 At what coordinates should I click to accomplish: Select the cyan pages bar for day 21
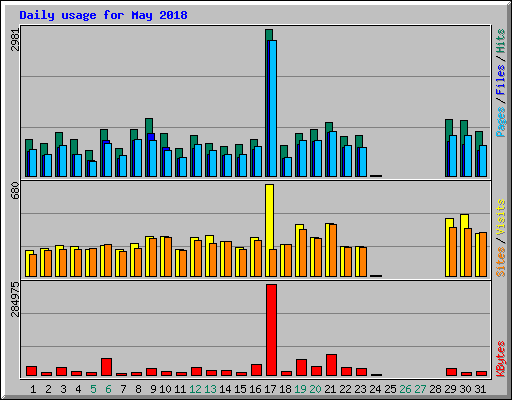coord(333,154)
